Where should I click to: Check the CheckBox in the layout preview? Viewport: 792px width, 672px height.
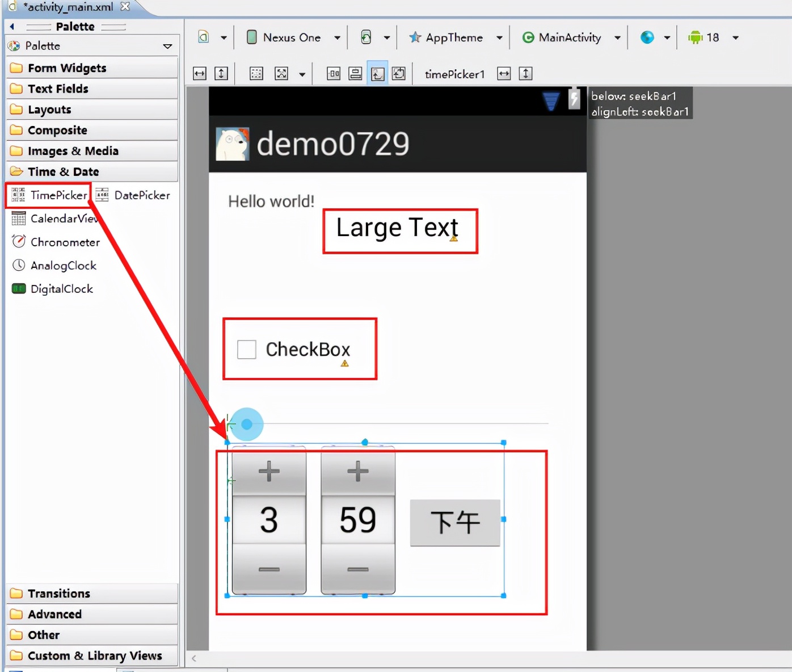click(x=247, y=350)
